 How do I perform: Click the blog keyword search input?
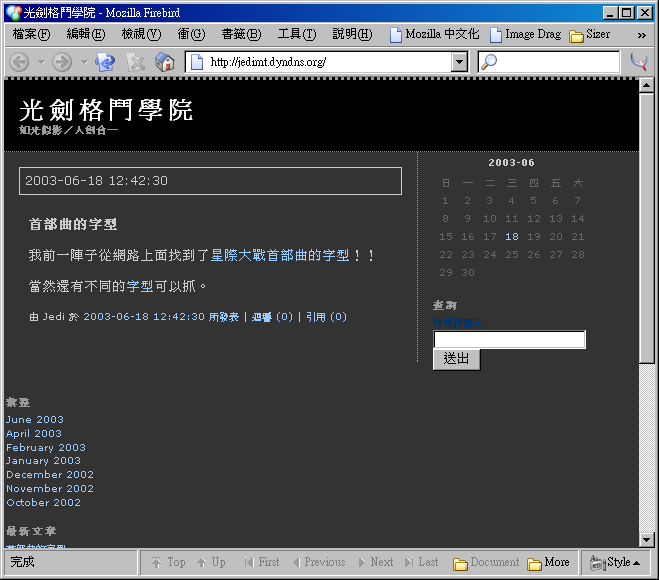pos(509,340)
